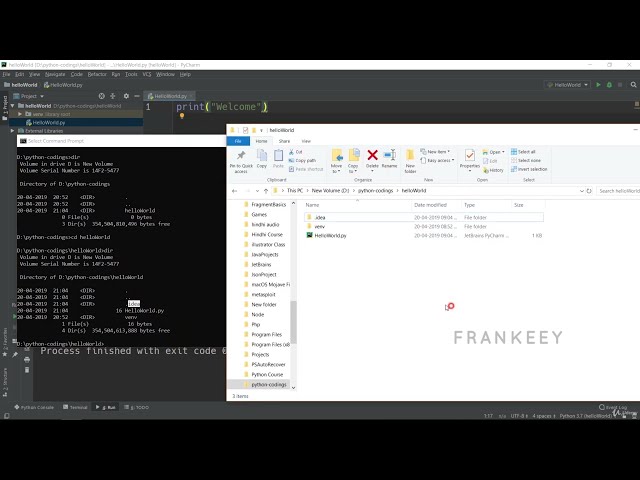Open Easy access dropdown in Explorer ribbon

pos(437,160)
